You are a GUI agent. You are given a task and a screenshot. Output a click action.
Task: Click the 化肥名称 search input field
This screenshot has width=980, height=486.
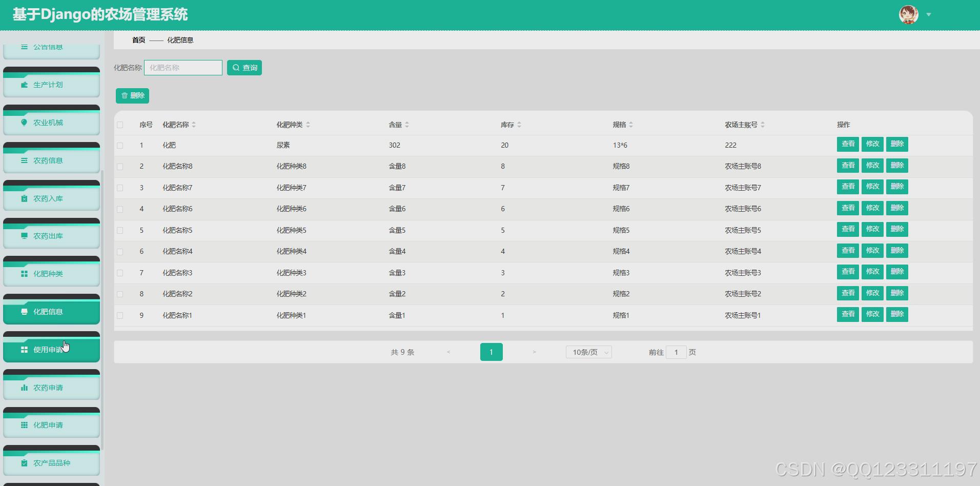[x=183, y=67]
